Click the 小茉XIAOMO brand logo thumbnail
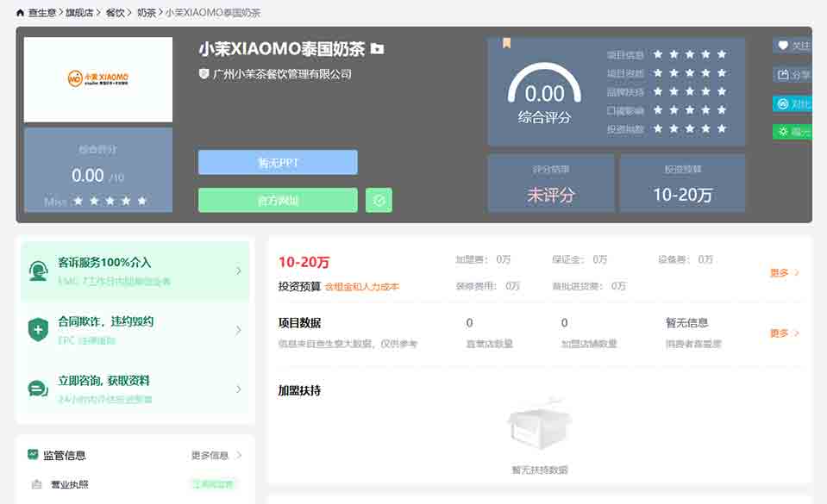 pos(98,79)
